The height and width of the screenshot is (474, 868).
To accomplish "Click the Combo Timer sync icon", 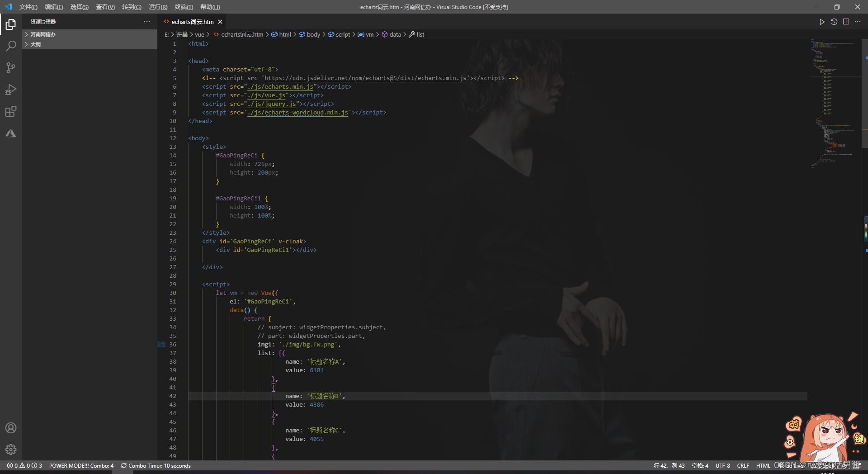I will 123,465.
